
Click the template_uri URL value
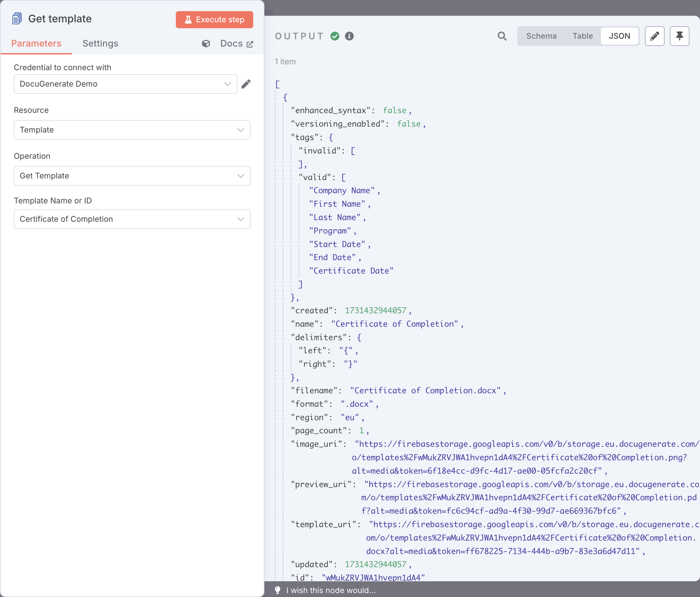pyautogui.click(x=533, y=538)
